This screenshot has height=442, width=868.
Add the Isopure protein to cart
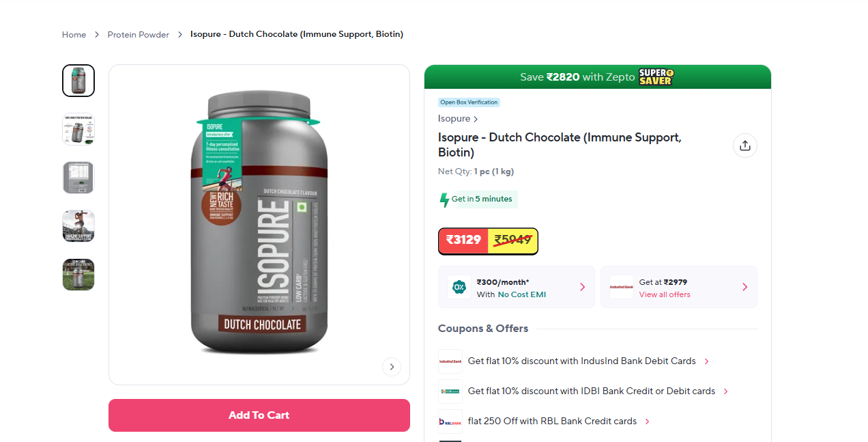tap(259, 415)
